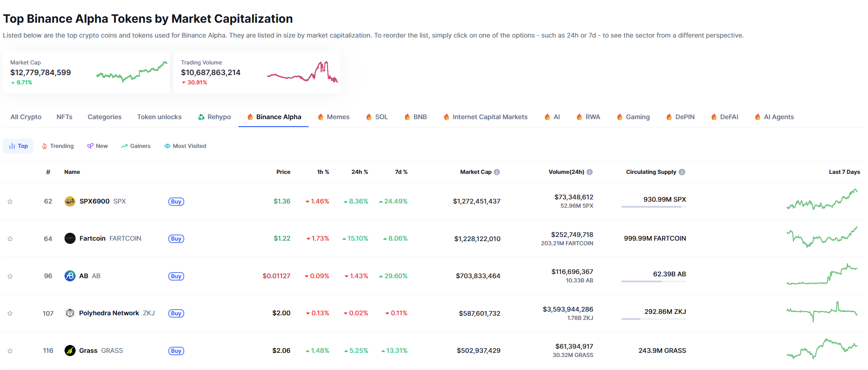This screenshot has height=370, width=868.
Task: Click the New sprout icon
Action: (90, 146)
